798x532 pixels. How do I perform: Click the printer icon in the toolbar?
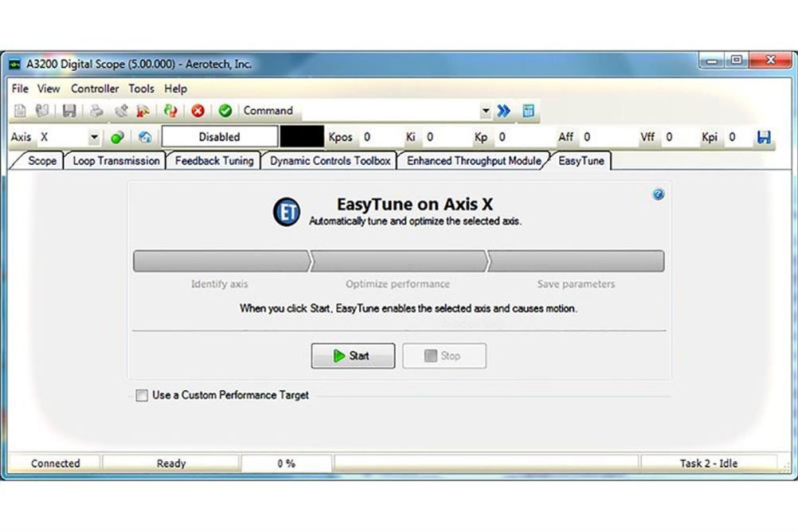coord(96,111)
